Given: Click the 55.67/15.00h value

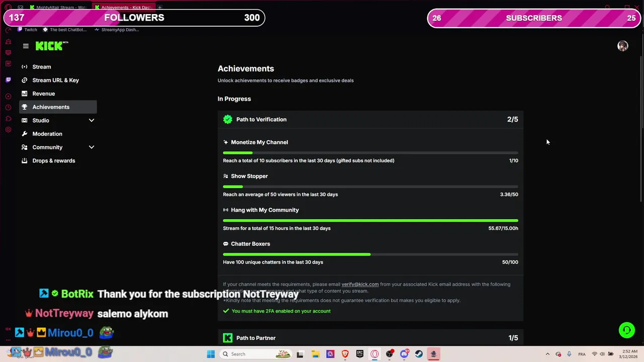Looking at the screenshot, I should coord(503,228).
